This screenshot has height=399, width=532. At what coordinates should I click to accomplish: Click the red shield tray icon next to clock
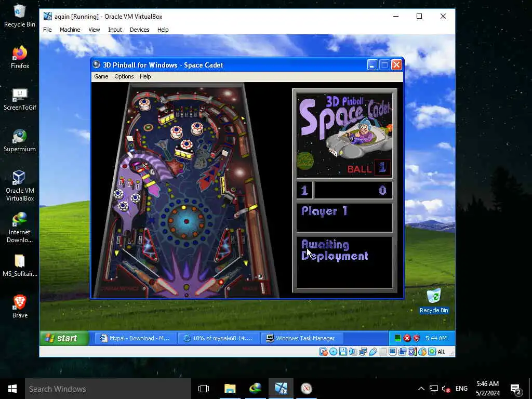(x=416, y=338)
